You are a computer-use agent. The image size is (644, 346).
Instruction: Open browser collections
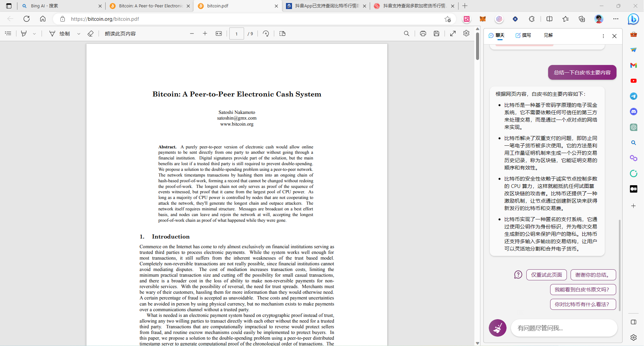click(x=582, y=19)
